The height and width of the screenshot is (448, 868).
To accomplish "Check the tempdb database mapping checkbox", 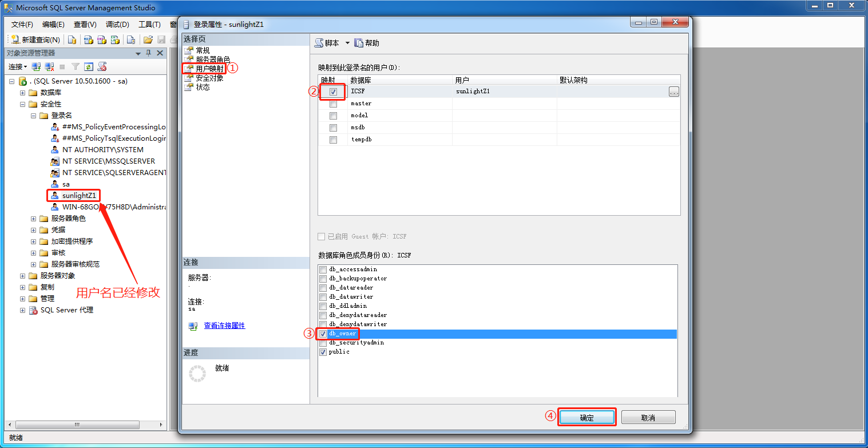I will tap(333, 140).
